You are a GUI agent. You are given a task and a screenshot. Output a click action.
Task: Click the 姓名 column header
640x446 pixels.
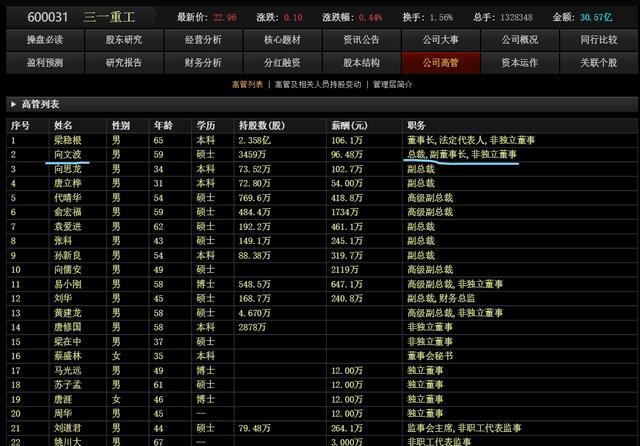point(63,126)
